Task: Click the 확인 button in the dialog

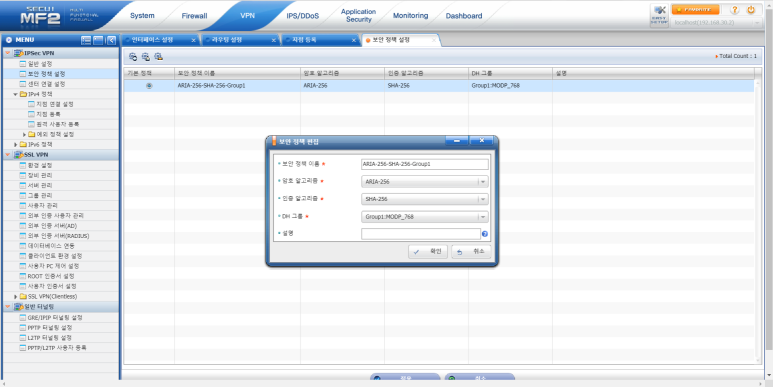Action: tap(428, 251)
